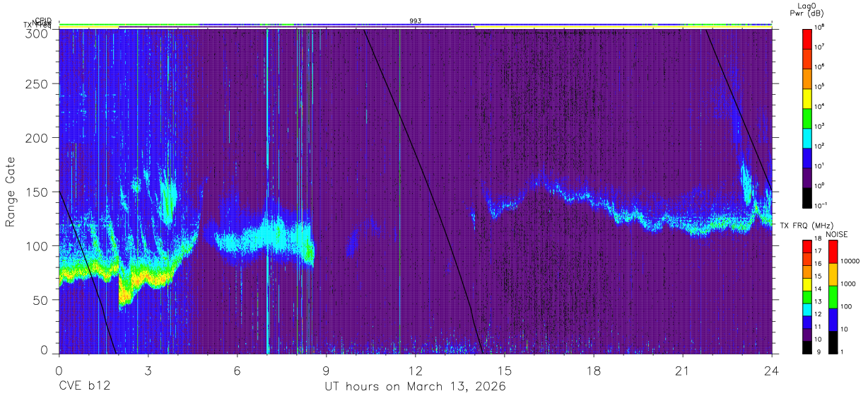
Task: Select the cyan segment of TX FRQ color bar
Action: point(807,309)
